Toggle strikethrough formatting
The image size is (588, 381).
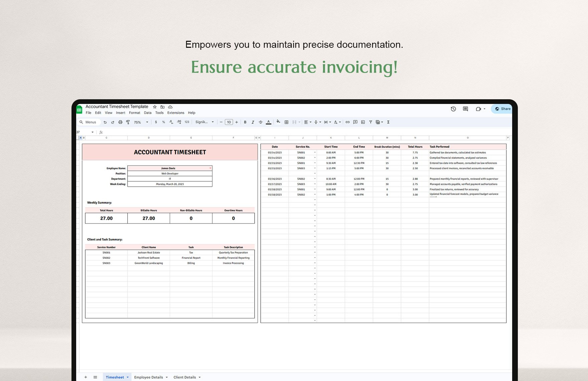pyautogui.click(x=261, y=122)
